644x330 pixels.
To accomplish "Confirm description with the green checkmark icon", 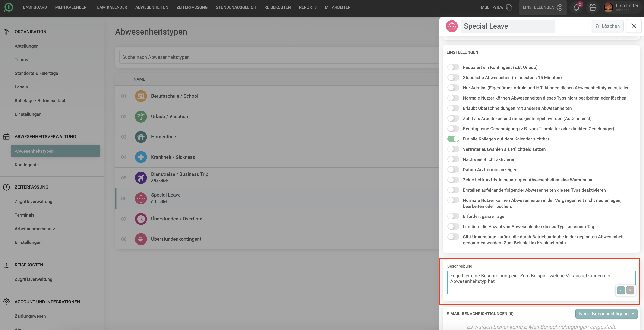I will (x=621, y=290).
